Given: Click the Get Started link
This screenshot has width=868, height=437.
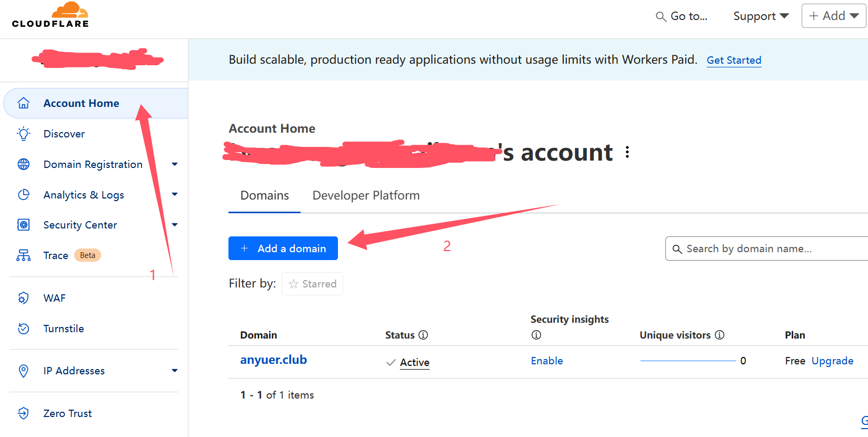Looking at the screenshot, I should [734, 60].
